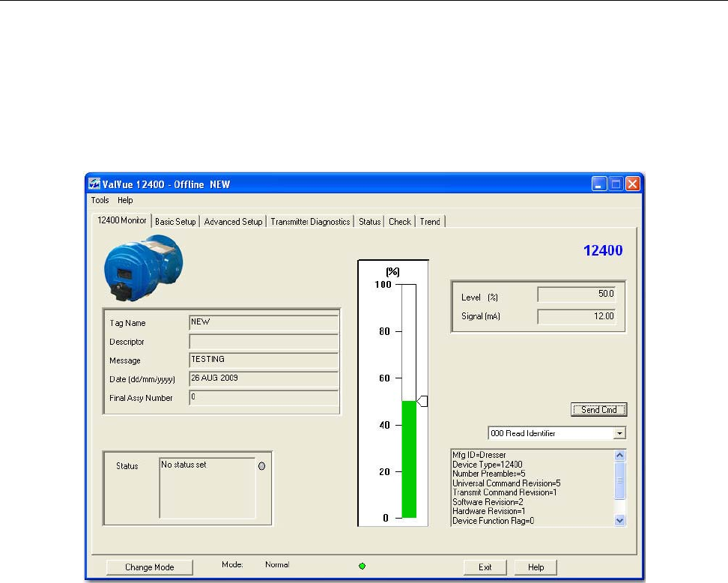Click the bottom Help button

point(536,567)
